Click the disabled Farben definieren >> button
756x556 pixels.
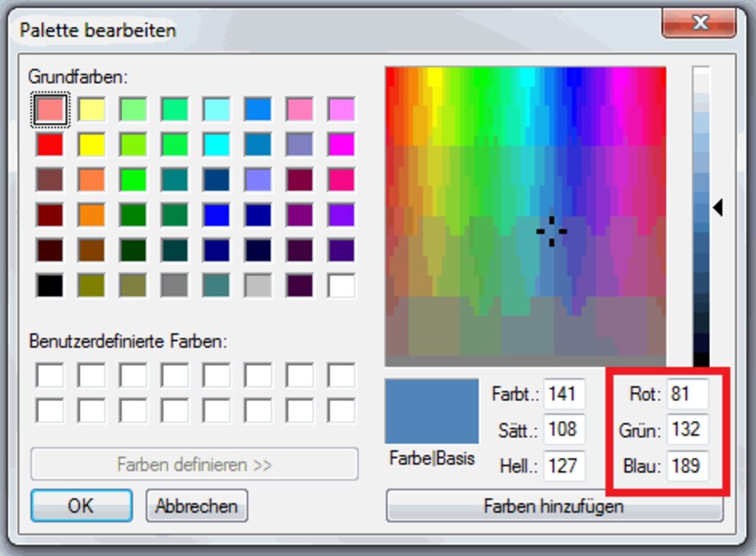point(194,465)
